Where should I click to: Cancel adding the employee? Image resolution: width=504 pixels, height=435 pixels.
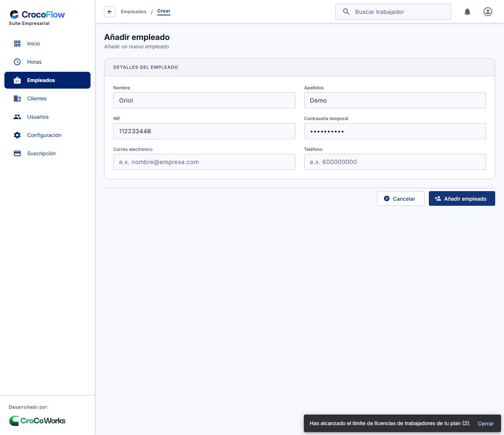pos(401,198)
